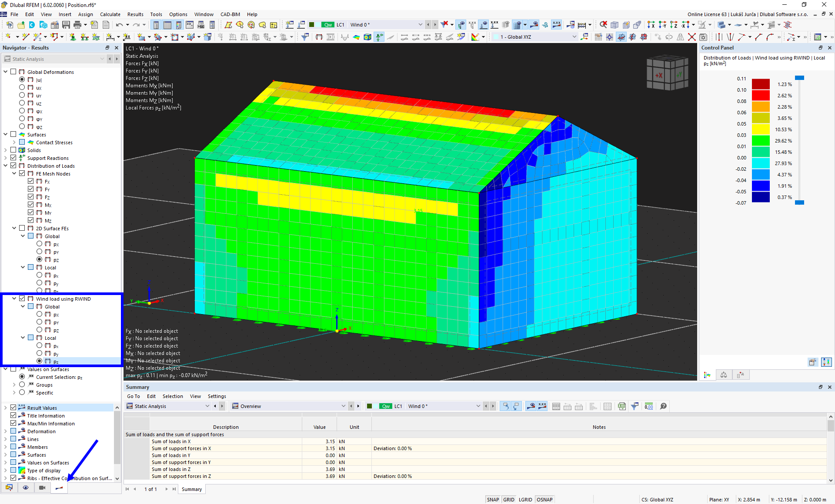Click the eye Display tab in Navigator
This screenshot has width=835, height=504.
(x=26, y=487)
